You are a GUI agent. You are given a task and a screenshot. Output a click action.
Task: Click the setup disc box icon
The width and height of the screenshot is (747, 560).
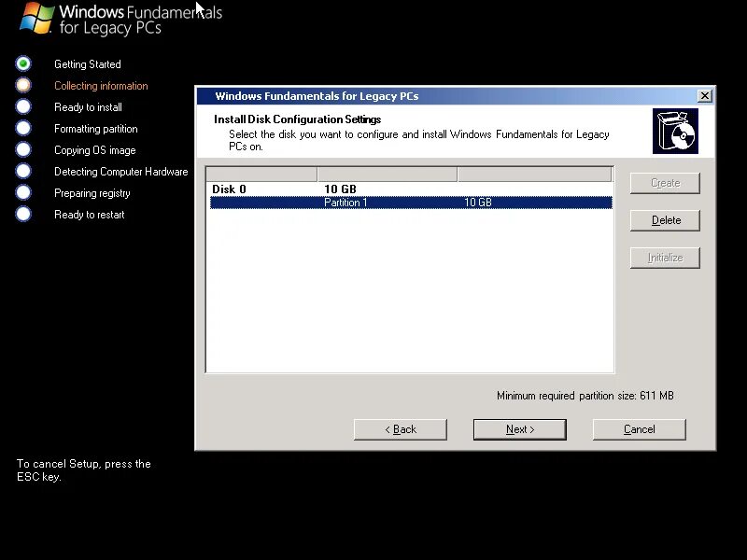click(x=675, y=131)
